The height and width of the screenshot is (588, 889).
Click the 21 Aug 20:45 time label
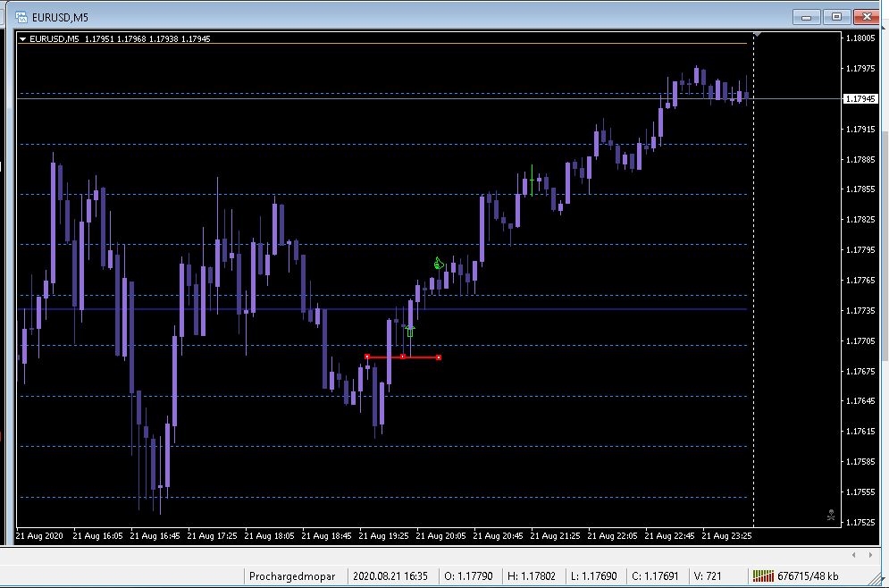tap(498, 535)
